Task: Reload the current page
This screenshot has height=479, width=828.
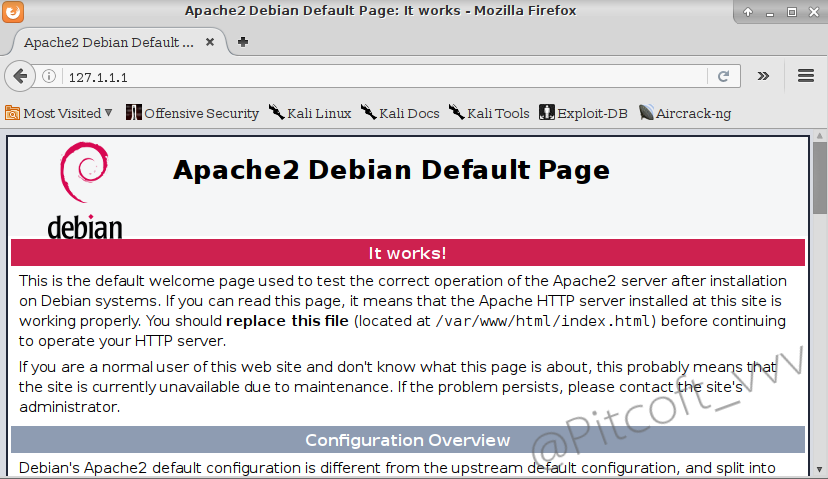Action: (x=723, y=77)
